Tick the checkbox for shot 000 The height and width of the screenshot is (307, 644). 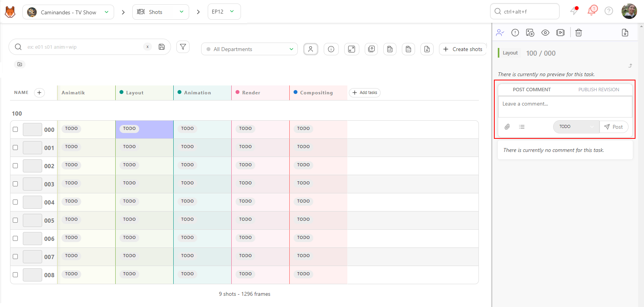tap(15, 130)
